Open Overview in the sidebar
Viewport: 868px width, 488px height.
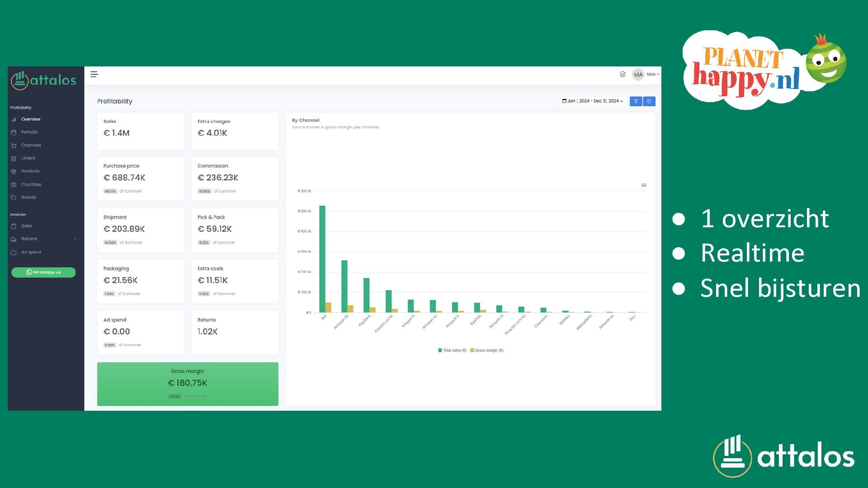coord(31,119)
